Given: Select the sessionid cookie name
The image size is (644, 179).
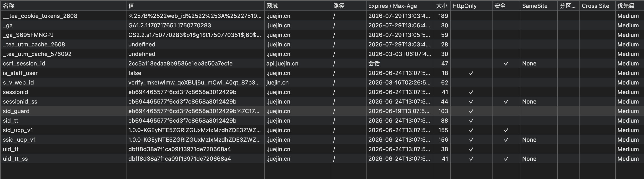Looking at the screenshot, I should (15, 92).
